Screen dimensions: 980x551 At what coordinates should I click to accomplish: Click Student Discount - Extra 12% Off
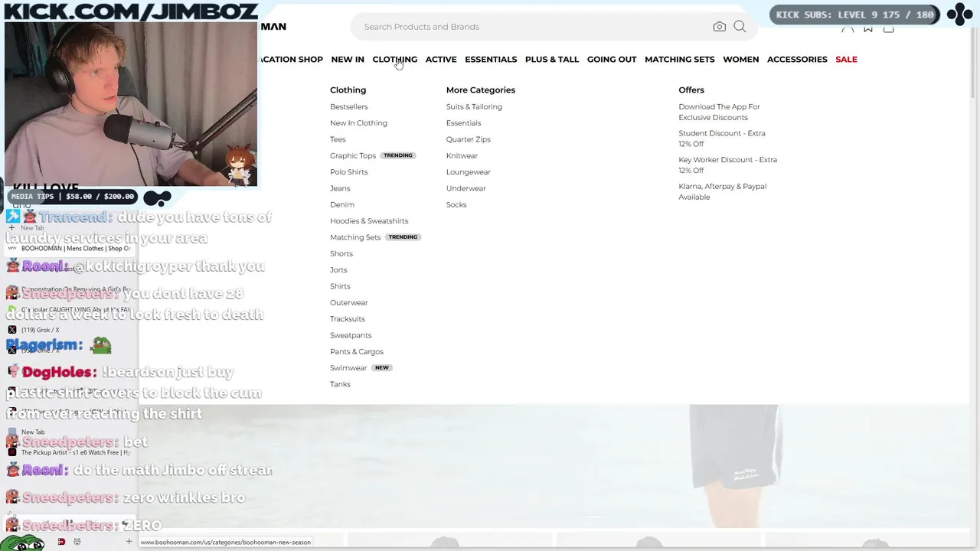tap(722, 139)
